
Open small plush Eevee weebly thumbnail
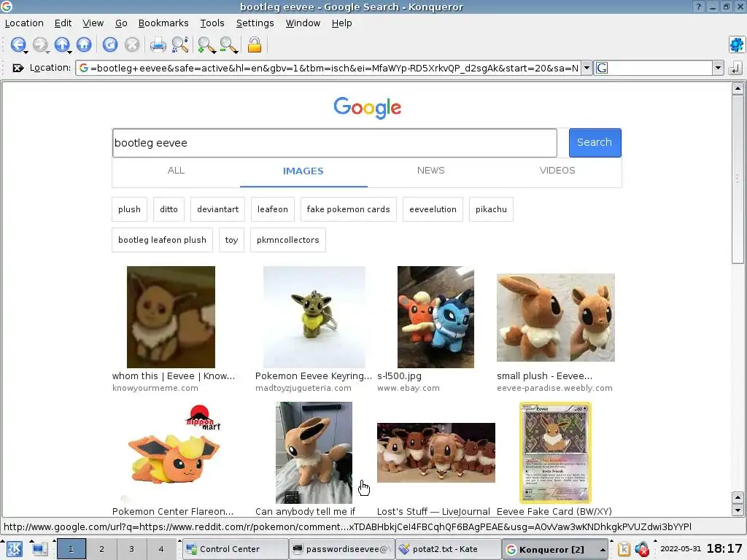coord(555,317)
